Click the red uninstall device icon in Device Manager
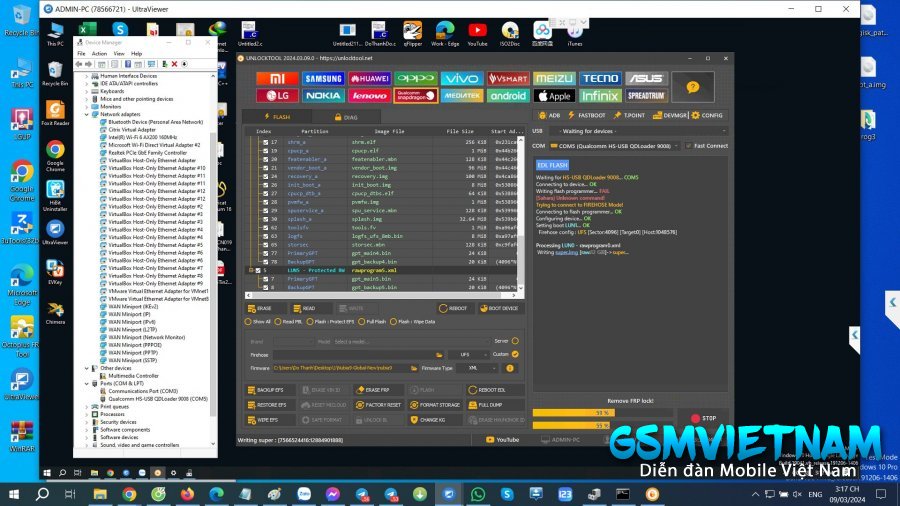This screenshot has width=900, height=506. pyautogui.click(x=174, y=64)
